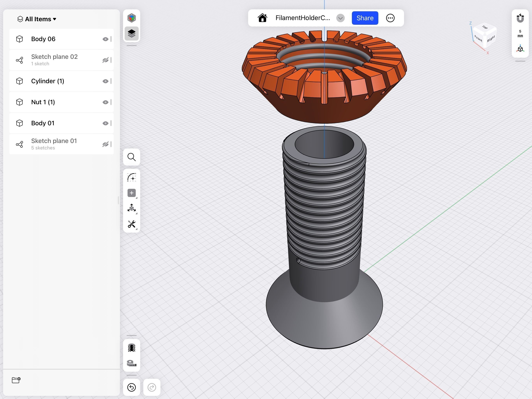Select the Sketch plane 01 item
Image resolution: width=532 pixels, height=399 pixels.
click(x=61, y=144)
